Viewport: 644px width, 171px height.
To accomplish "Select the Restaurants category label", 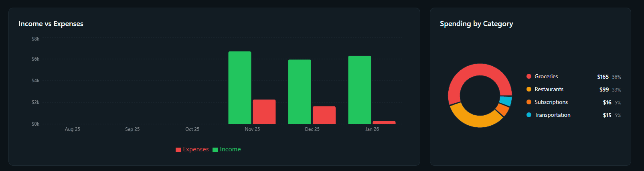I will [x=549, y=89].
